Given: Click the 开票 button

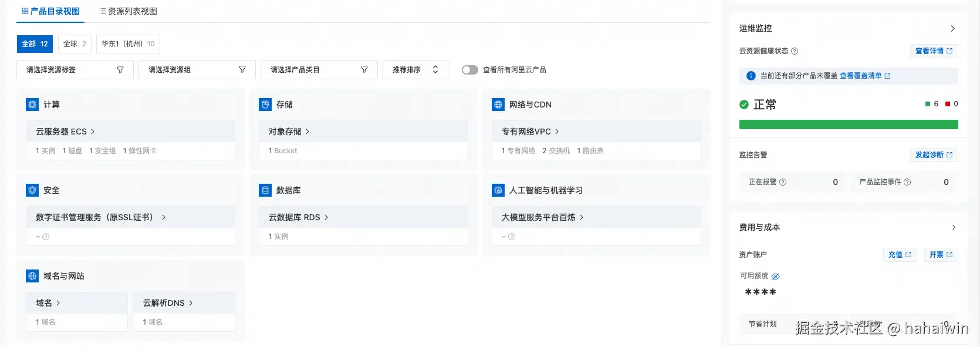Looking at the screenshot, I should [x=941, y=255].
